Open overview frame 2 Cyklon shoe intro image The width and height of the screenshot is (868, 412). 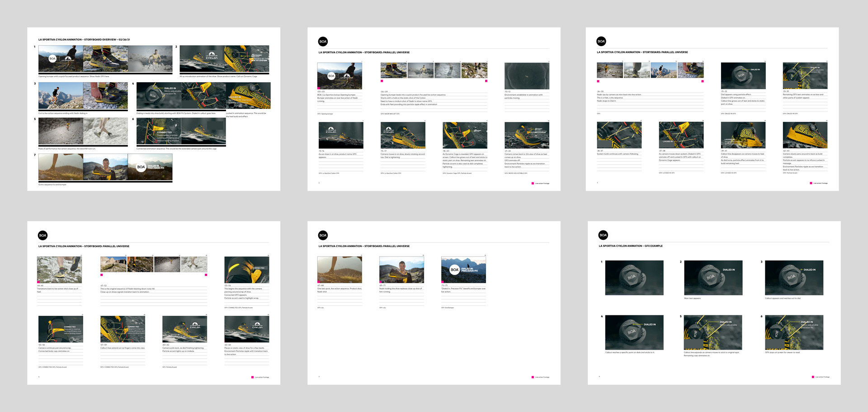pyautogui.click(x=202, y=58)
